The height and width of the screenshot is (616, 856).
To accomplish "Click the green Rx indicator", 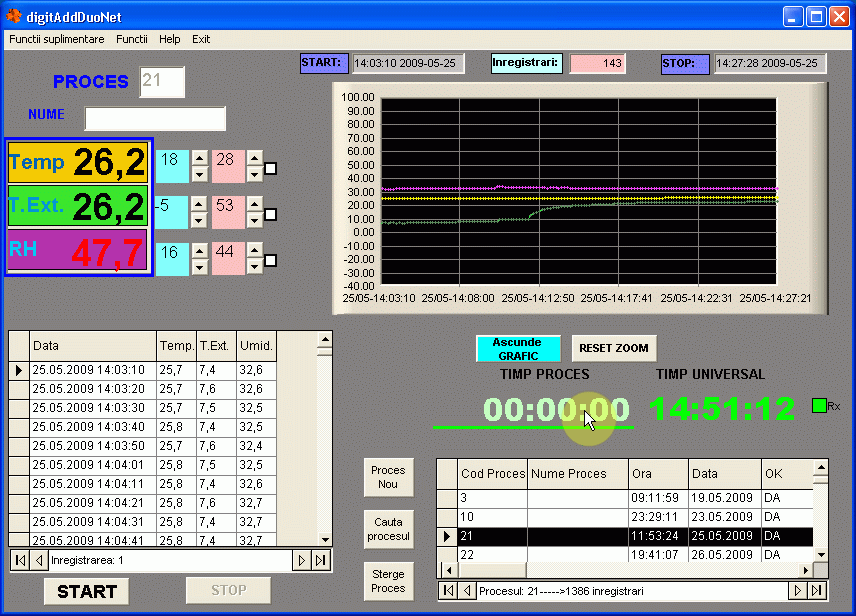I will coord(819,405).
